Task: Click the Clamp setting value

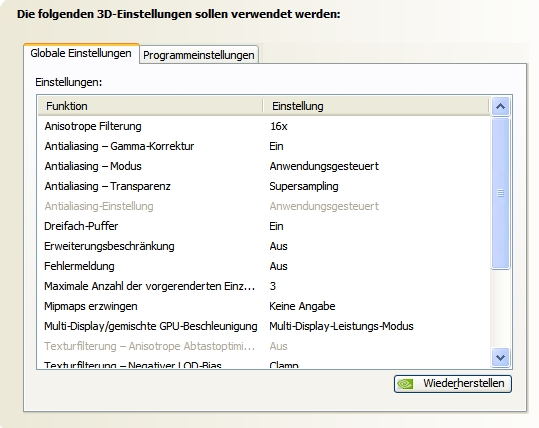Action: pos(284,365)
